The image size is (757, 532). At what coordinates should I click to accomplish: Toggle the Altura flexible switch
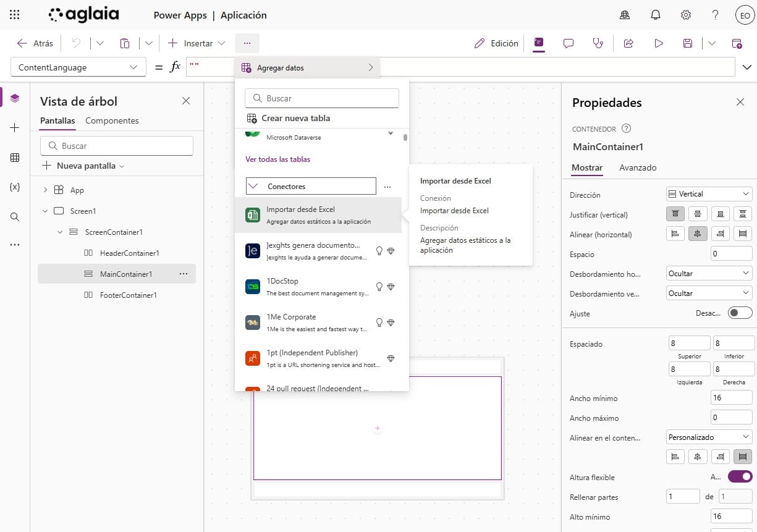point(740,477)
